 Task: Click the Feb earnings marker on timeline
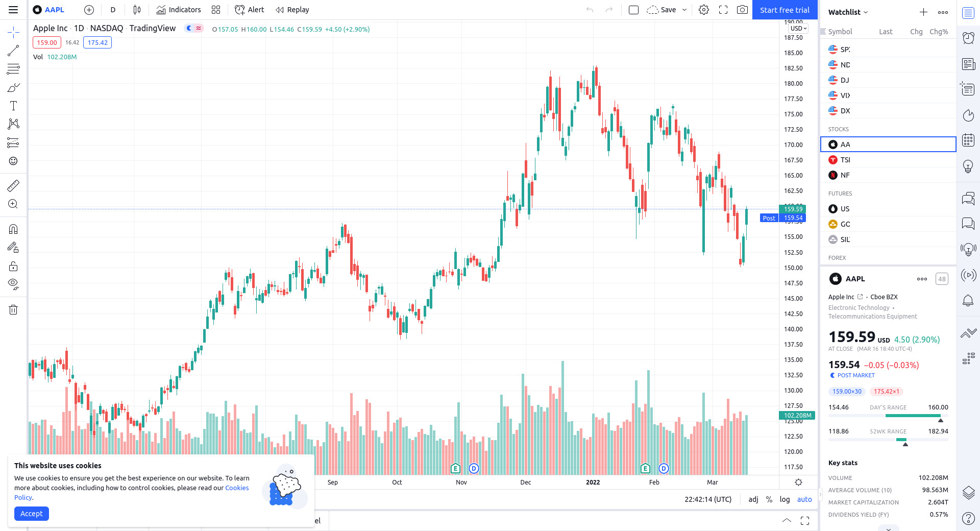tap(645, 468)
